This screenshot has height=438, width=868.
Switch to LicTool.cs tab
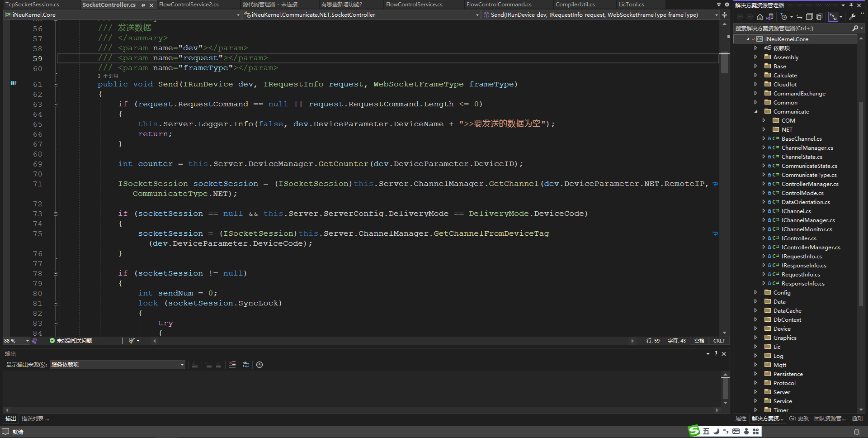(632, 5)
